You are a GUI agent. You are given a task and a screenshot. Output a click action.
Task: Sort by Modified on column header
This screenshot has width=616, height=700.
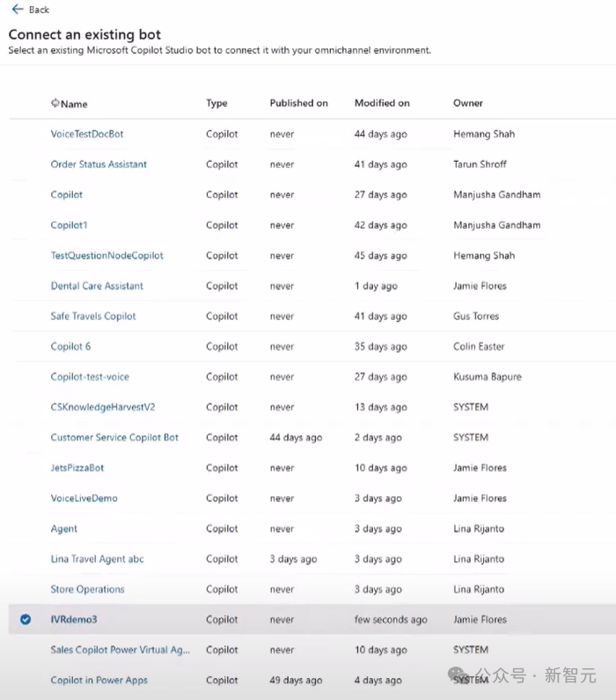pyautogui.click(x=382, y=103)
